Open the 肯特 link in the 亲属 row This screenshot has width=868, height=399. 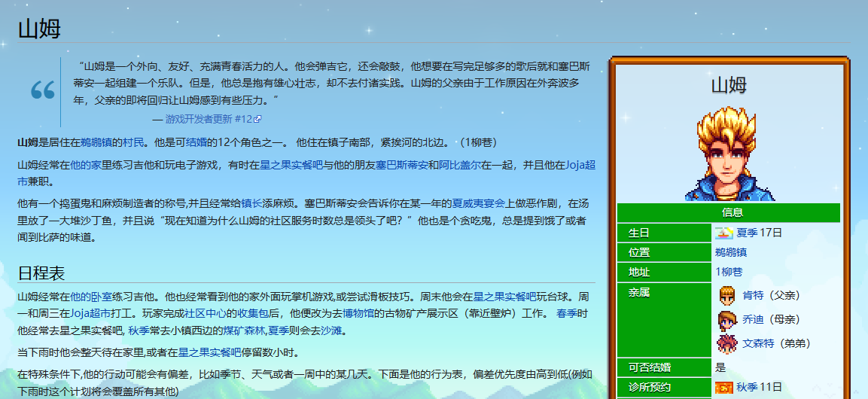[752, 296]
